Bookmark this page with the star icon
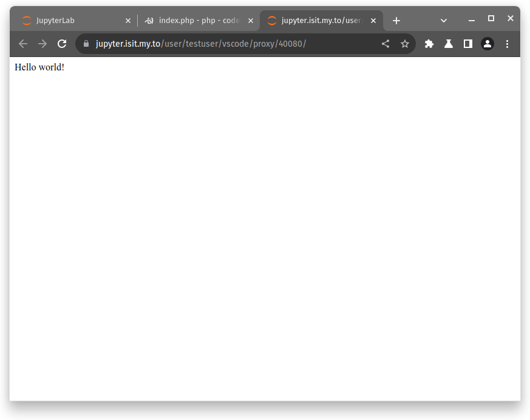Viewport: 530px width, 420px height. click(x=405, y=44)
